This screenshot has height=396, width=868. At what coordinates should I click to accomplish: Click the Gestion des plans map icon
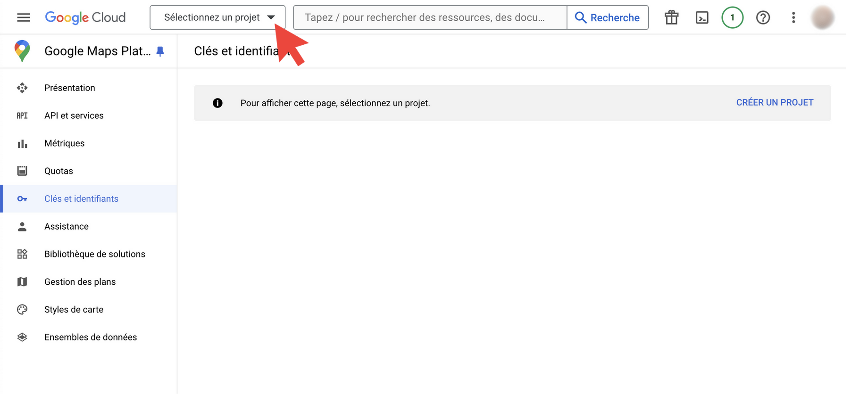(22, 282)
